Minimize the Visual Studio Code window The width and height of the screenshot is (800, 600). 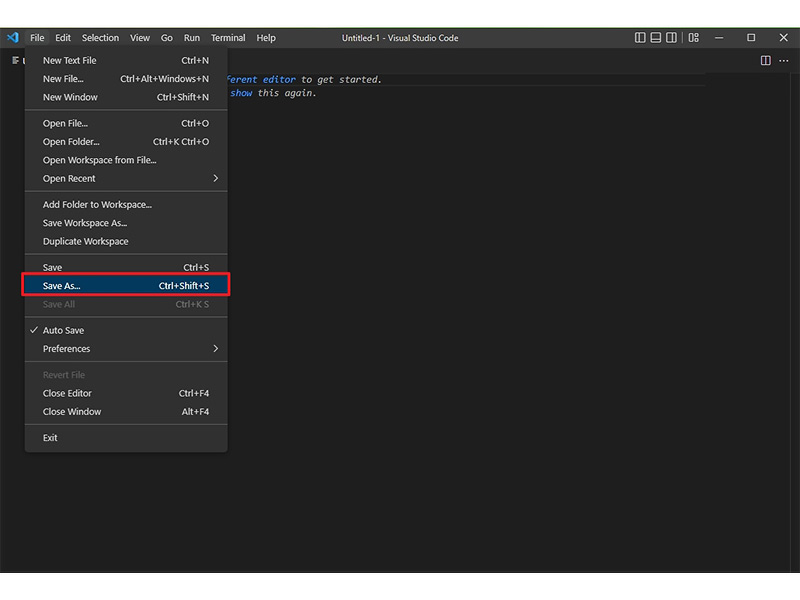[719, 37]
